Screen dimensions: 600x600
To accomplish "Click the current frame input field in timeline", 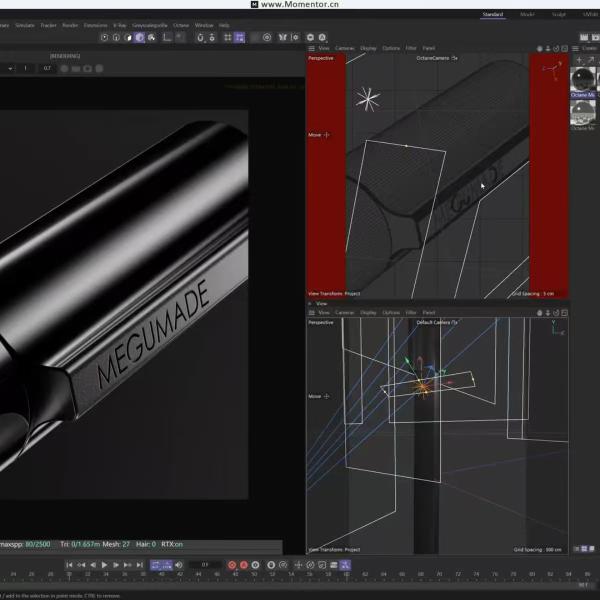I will (x=205, y=565).
